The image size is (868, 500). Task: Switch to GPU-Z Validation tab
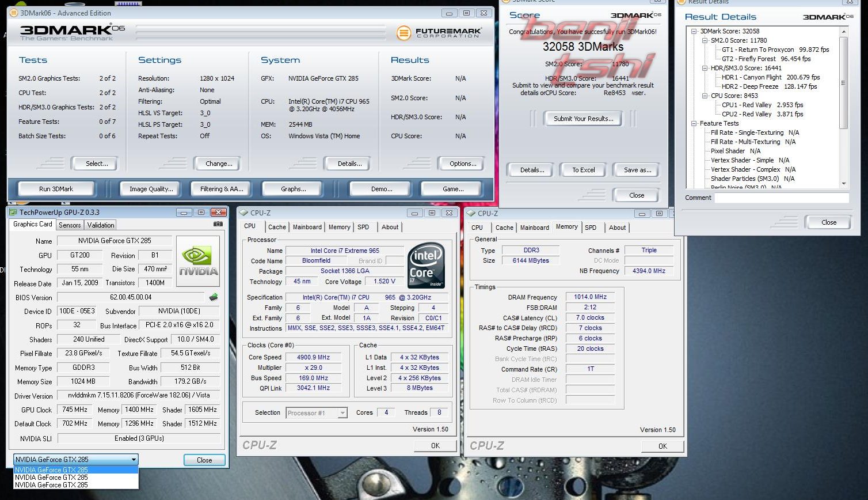[x=101, y=225]
